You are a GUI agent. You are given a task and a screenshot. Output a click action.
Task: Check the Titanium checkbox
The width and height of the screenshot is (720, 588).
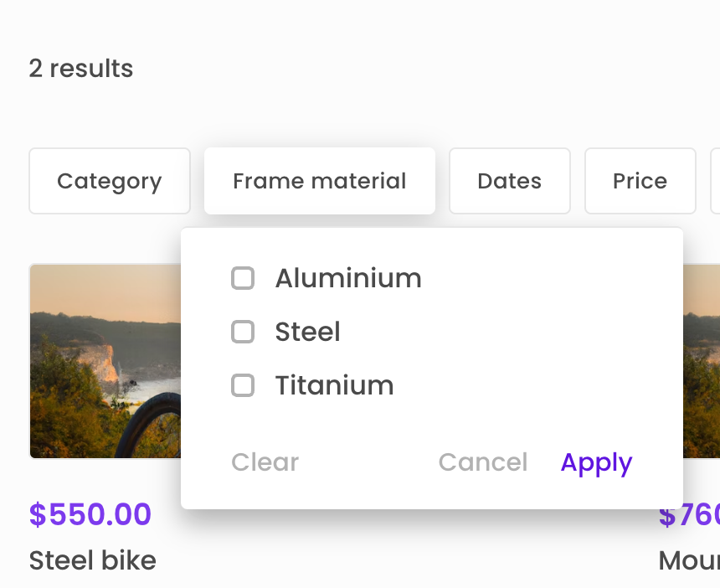click(x=243, y=385)
